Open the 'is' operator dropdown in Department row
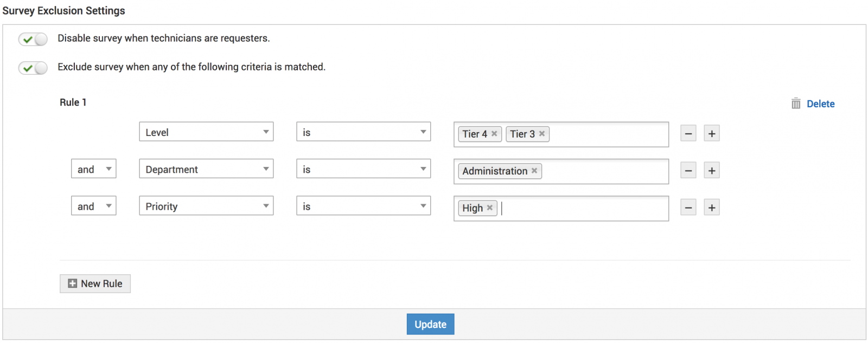 (363, 169)
